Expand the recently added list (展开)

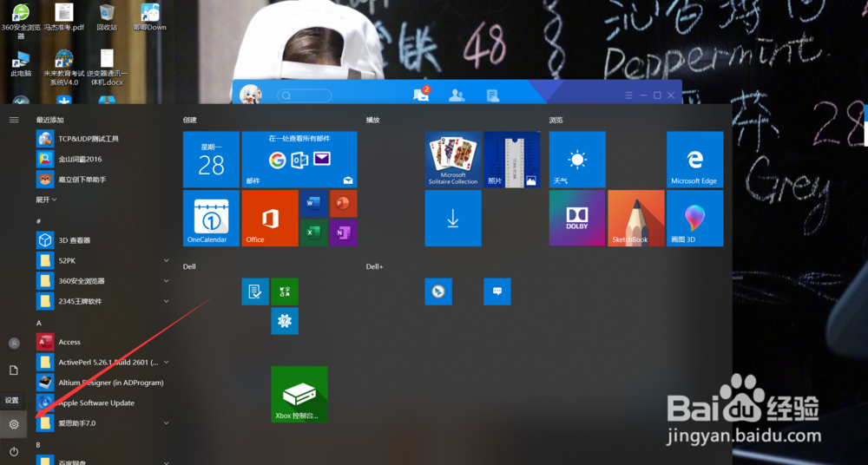[47, 200]
